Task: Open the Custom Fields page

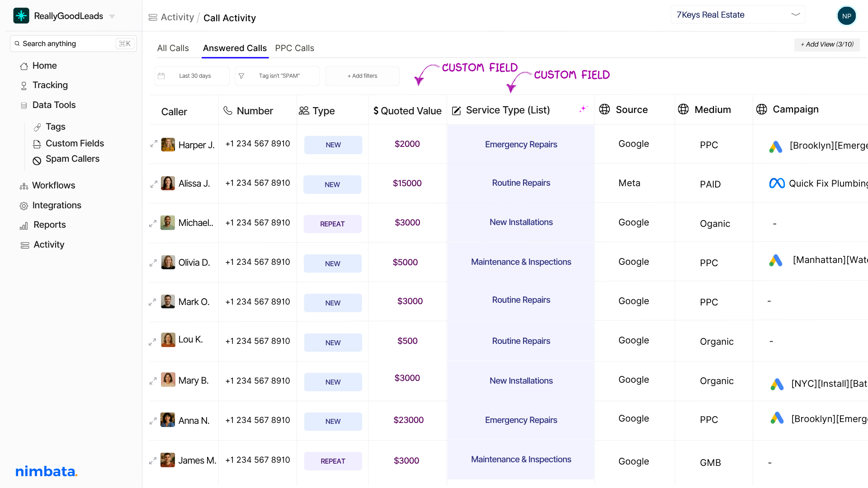Action: click(x=75, y=143)
